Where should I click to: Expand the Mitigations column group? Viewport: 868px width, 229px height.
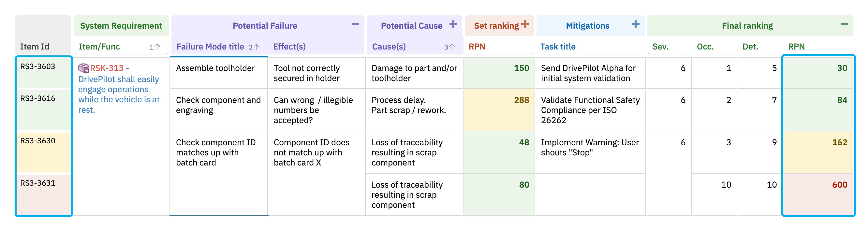click(x=636, y=24)
